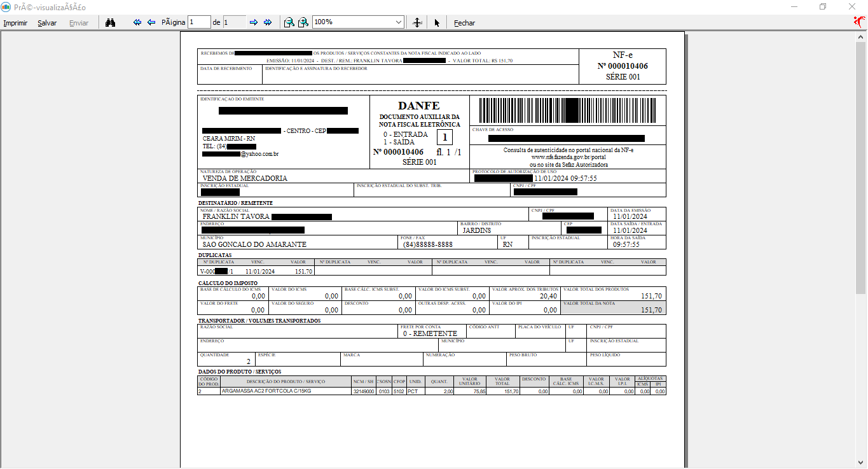Click Salvar to save the document
Viewport: 868px width, 469px height.
click(47, 23)
